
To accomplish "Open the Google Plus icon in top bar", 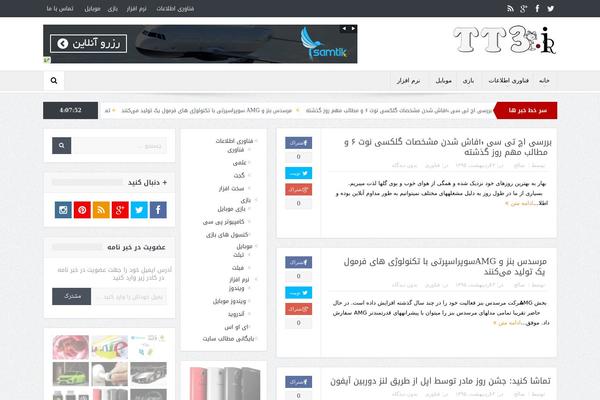I will [524, 8].
